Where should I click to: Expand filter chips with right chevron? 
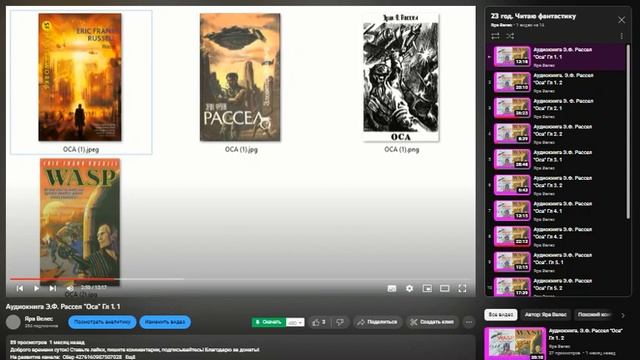[x=623, y=315]
